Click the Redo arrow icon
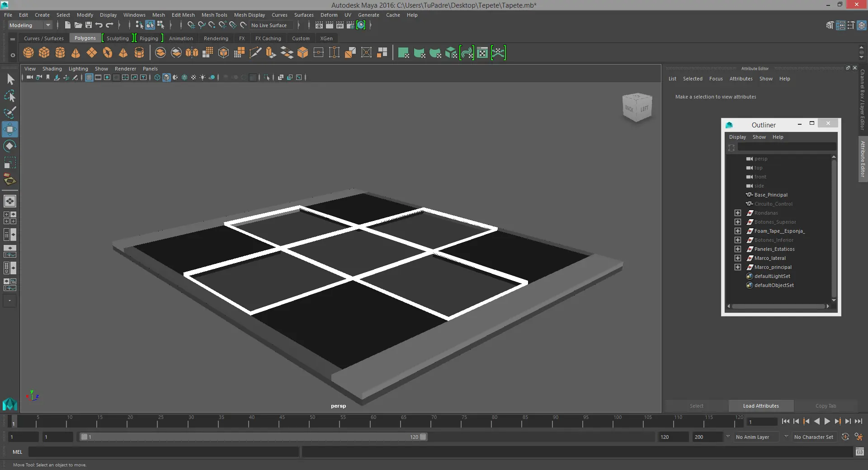This screenshot has width=868, height=470. (109, 25)
